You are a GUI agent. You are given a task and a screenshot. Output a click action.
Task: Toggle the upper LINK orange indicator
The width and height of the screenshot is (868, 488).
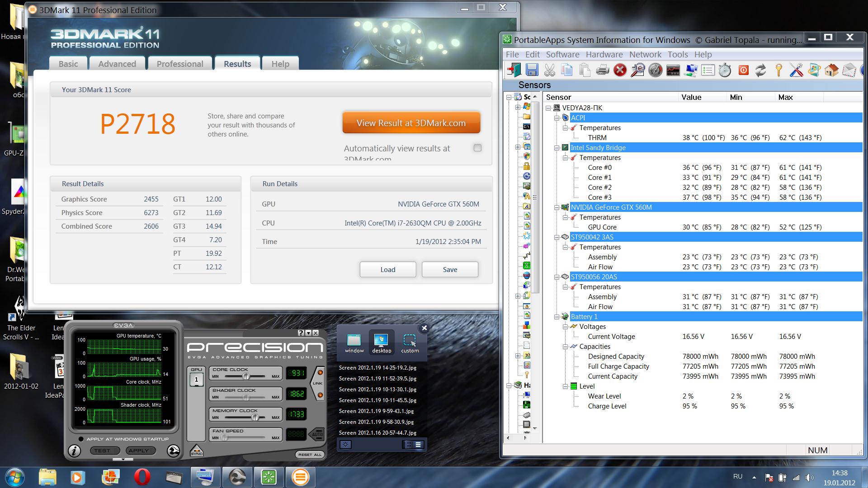click(320, 372)
